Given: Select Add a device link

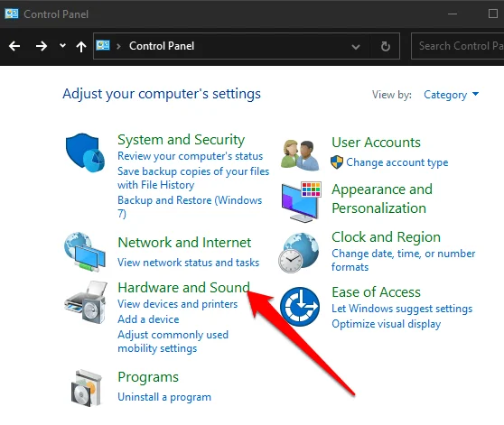Looking at the screenshot, I should point(148,319).
